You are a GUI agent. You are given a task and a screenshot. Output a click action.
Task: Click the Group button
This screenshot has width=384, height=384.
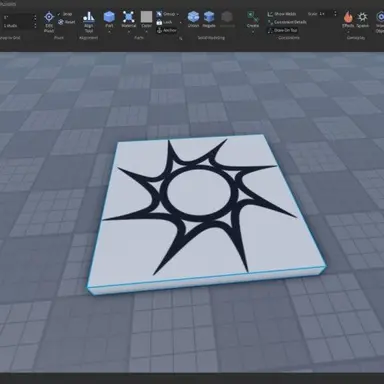166,14
